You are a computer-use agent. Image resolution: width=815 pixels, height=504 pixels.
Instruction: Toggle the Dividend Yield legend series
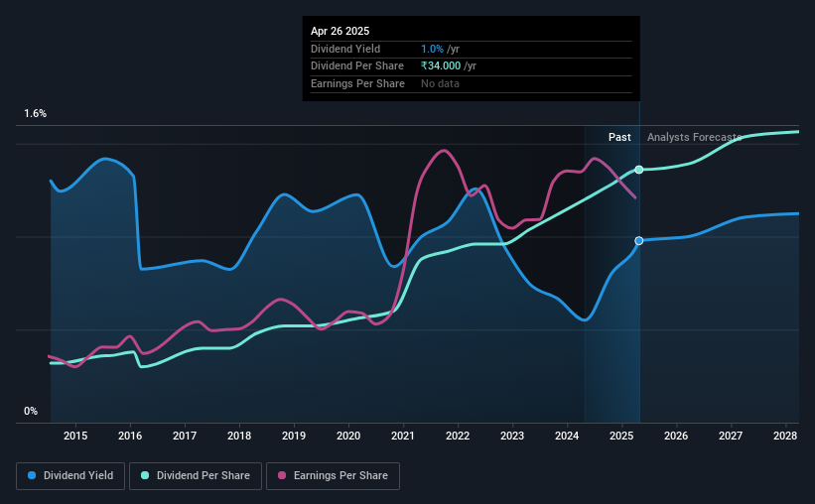70,476
